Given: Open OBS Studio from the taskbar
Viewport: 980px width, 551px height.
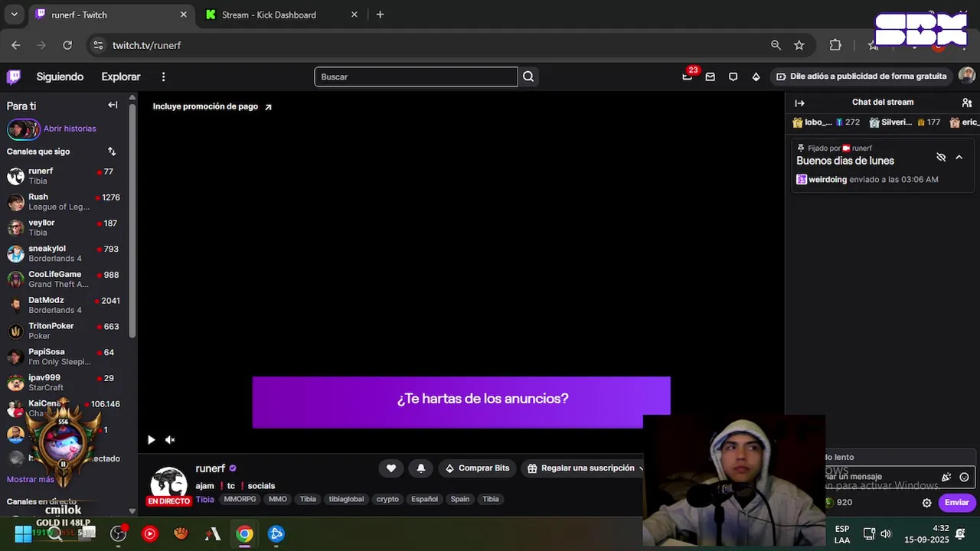Looking at the screenshot, I should pyautogui.click(x=118, y=533).
